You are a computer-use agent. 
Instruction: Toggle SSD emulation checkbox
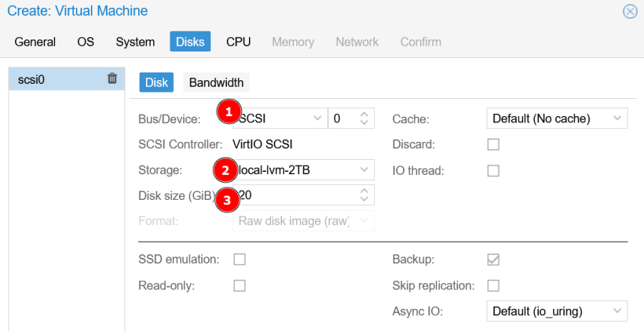pyautogui.click(x=240, y=259)
